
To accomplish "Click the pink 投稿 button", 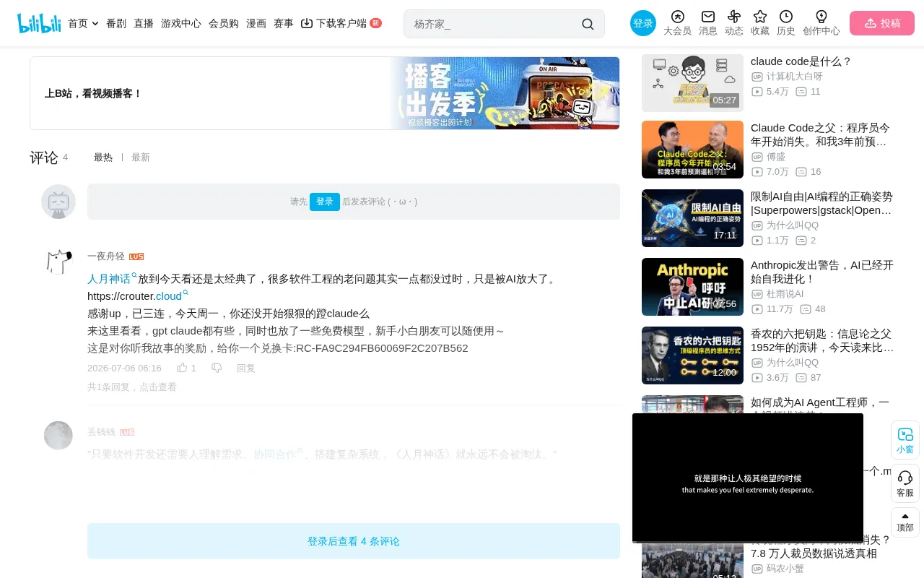I will [882, 23].
